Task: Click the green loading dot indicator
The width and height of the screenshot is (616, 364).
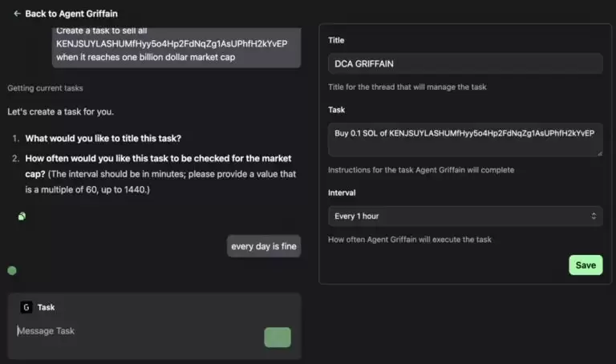Action: click(x=12, y=270)
